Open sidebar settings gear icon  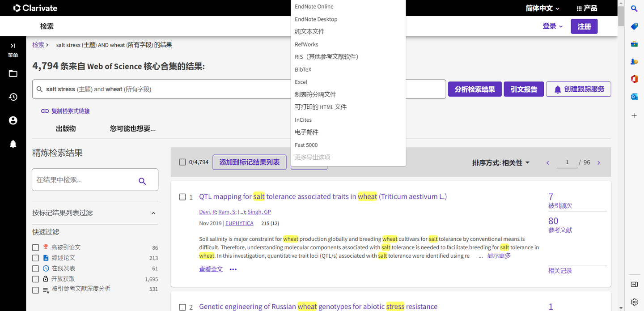tap(634, 302)
